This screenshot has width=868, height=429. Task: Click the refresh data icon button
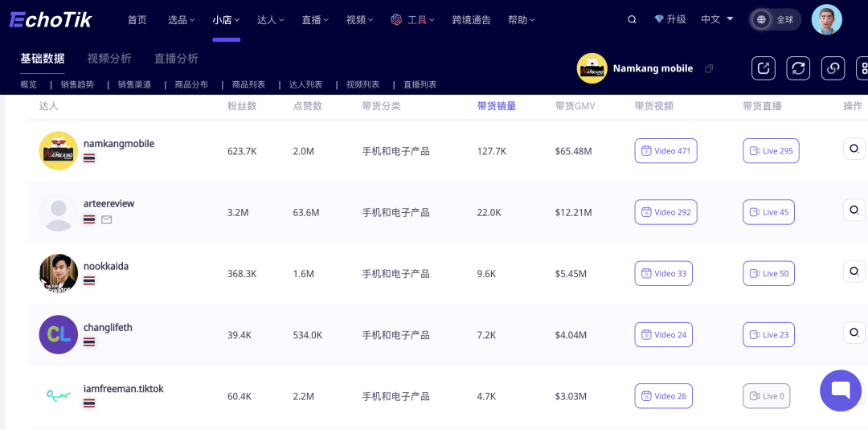[x=798, y=68]
